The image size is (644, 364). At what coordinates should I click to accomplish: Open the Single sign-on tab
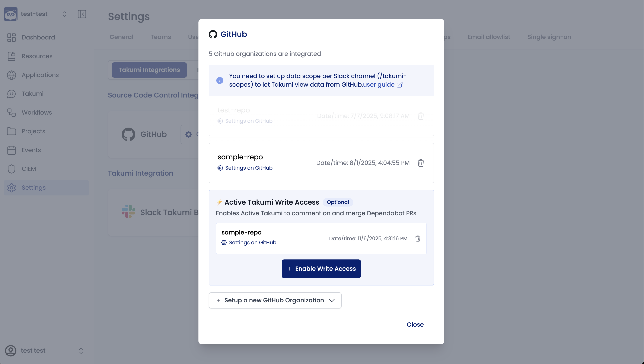(x=549, y=37)
